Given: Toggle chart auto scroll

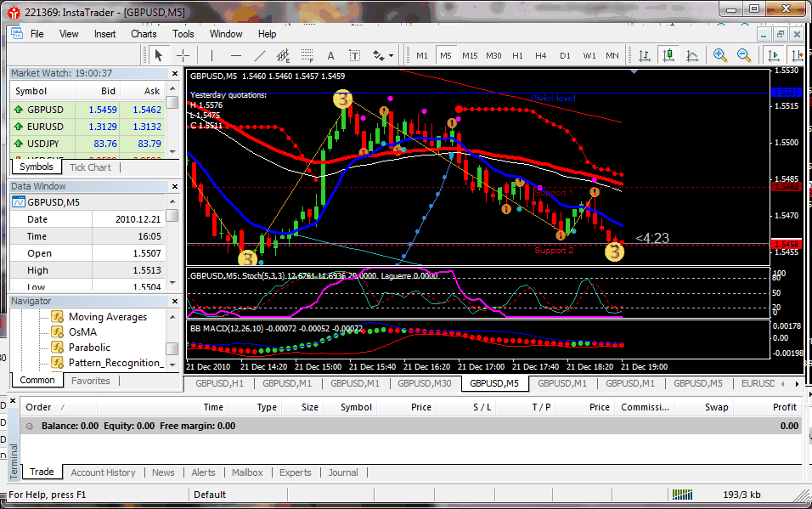Looking at the screenshot, I should (775, 54).
